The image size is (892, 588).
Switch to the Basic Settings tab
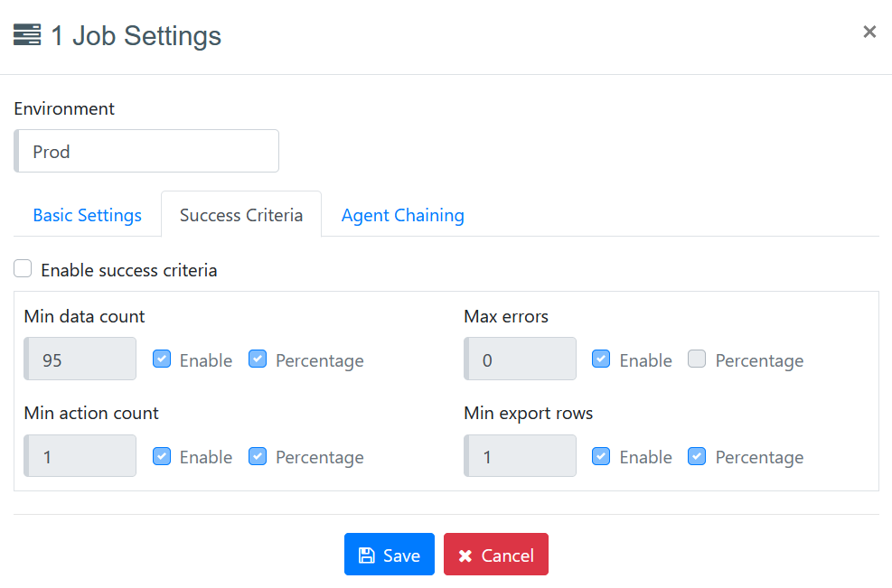coord(87,215)
